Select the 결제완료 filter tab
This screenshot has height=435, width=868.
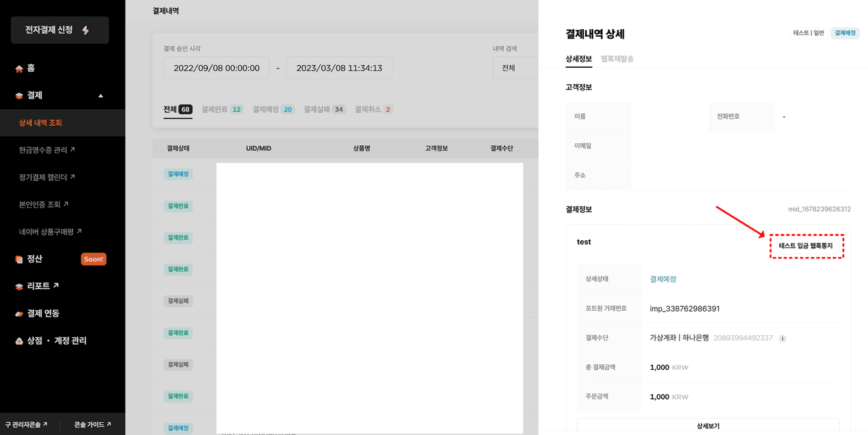click(222, 109)
